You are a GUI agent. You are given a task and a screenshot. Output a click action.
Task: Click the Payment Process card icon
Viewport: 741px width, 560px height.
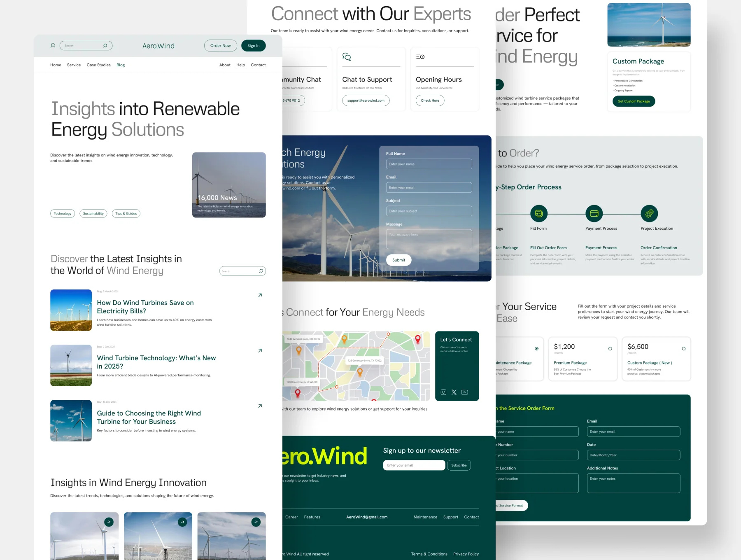(594, 213)
